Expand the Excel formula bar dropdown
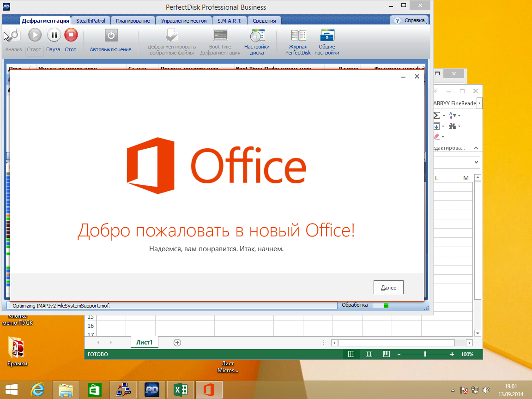 [477, 162]
